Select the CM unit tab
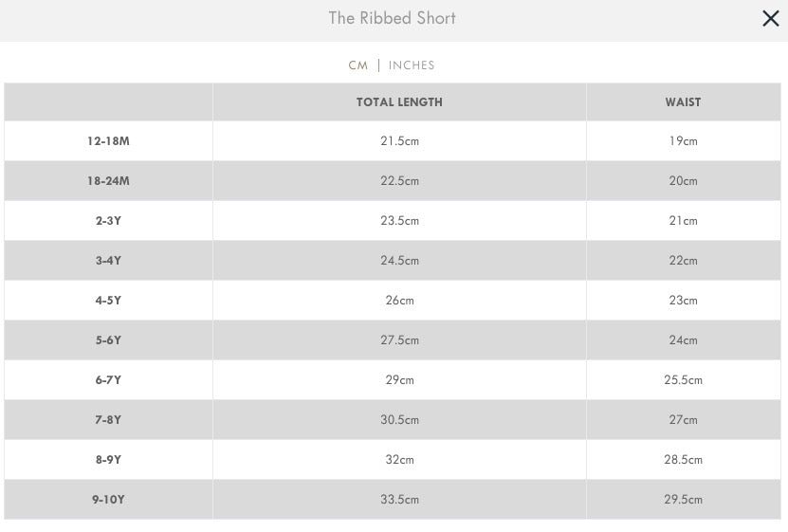Viewport: 788px width, 532px height. pyautogui.click(x=357, y=65)
